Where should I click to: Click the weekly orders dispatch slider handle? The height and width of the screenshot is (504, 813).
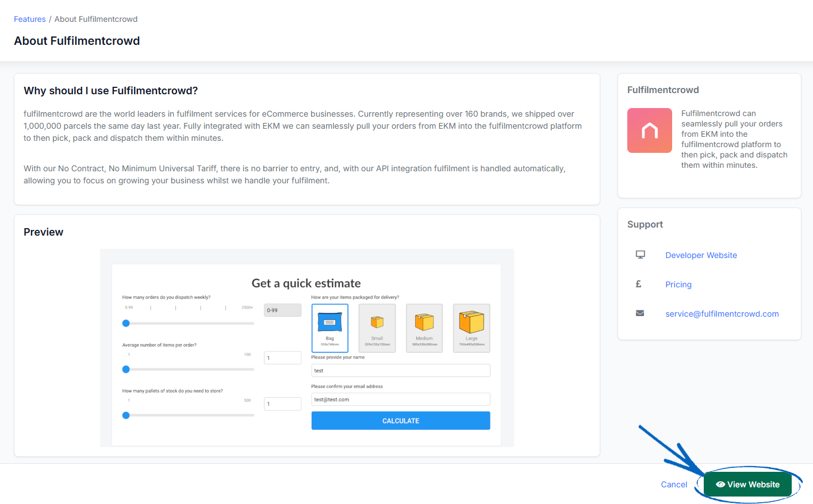126,324
